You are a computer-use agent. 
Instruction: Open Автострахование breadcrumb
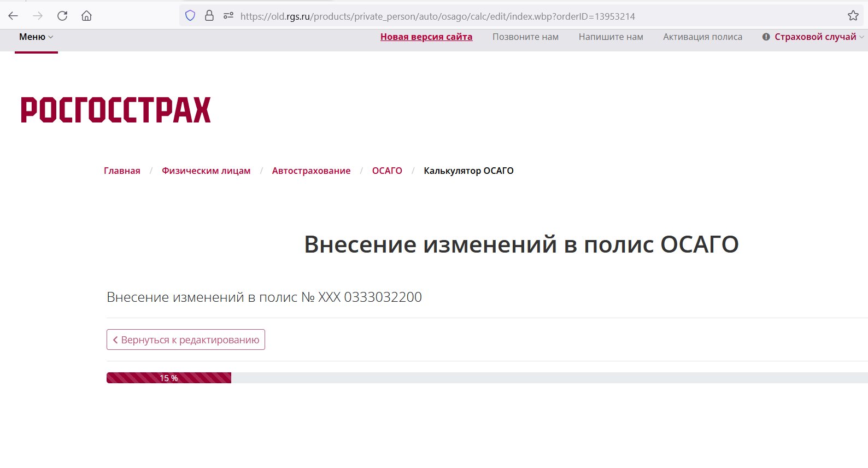(x=311, y=171)
